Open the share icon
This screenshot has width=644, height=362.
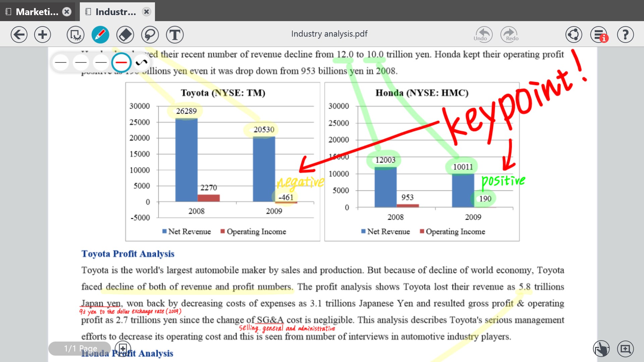coord(574,35)
